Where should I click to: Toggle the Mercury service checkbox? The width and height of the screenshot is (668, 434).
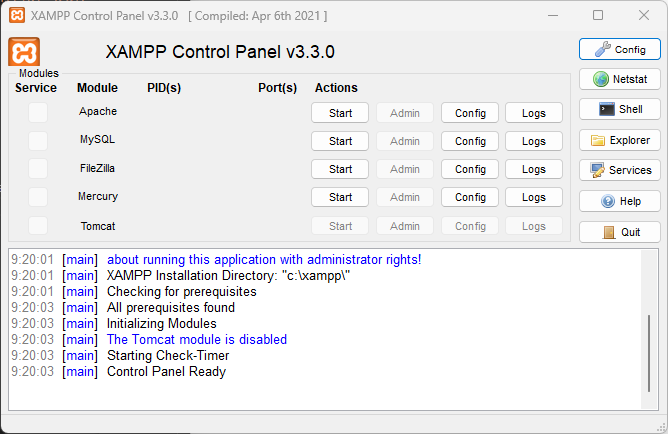(x=38, y=197)
